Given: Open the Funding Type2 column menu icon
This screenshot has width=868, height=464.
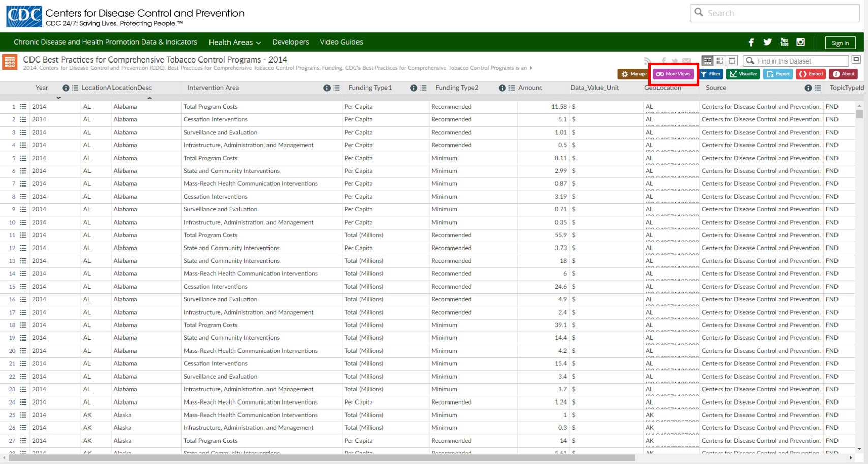Looking at the screenshot, I should tap(512, 88).
